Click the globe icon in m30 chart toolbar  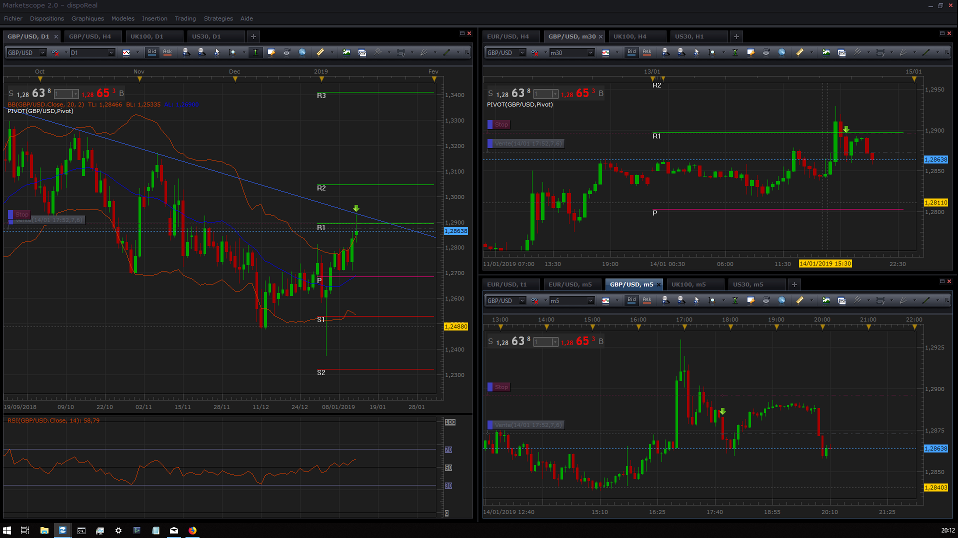click(781, 53)
